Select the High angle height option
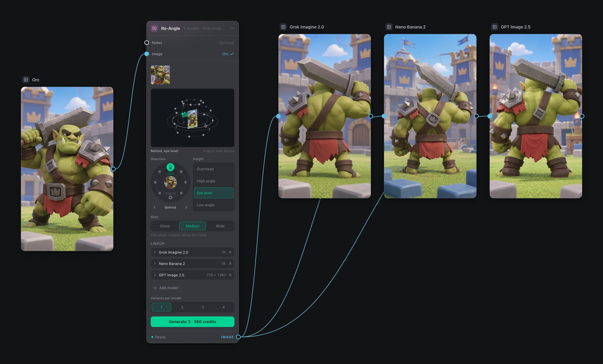The image size is (603, 364). point(214,181)
